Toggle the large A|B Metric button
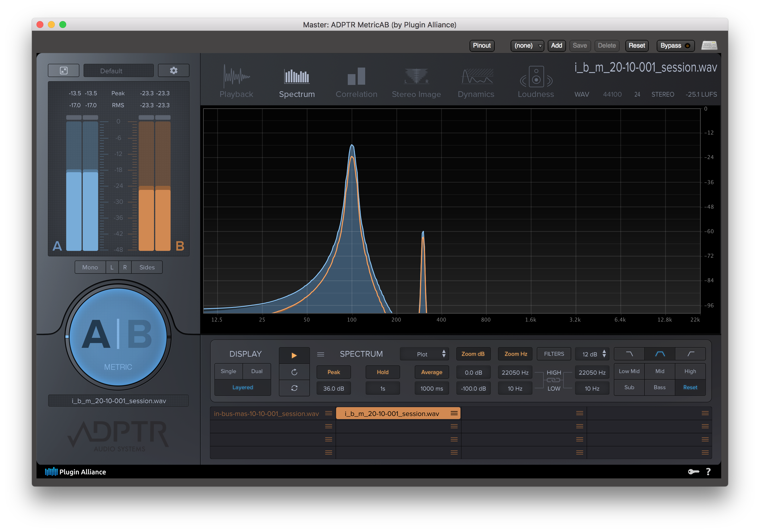The width and height of the screenshot is (760, 532). tap(118, 336)
